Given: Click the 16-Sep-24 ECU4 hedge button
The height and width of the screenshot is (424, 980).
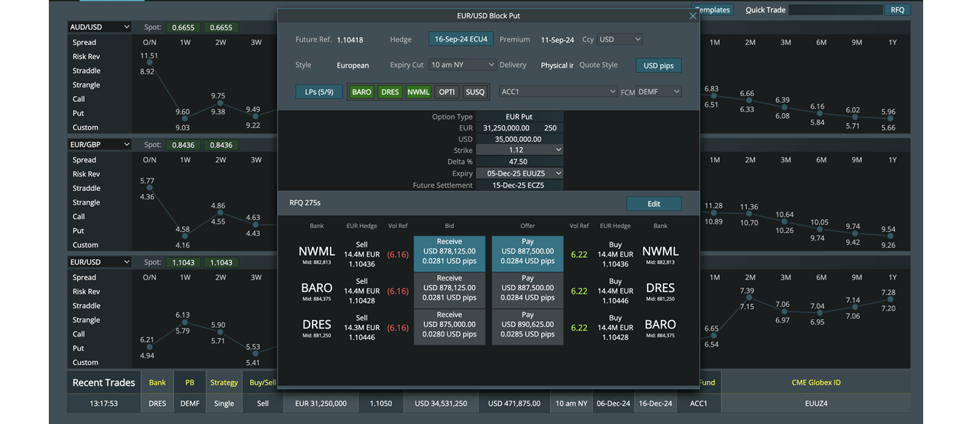Looking at the screenshot, I should (461, 39).
